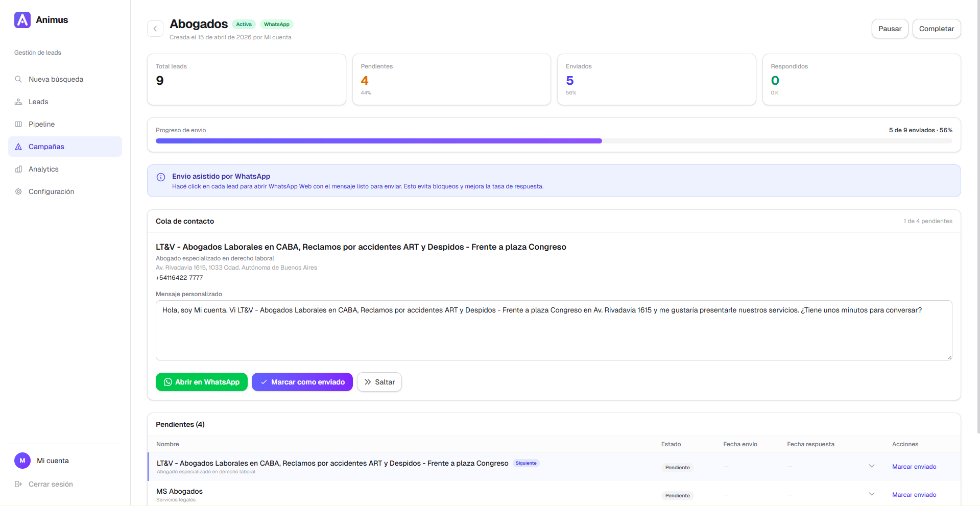Select the WhatsApp channel badge
The width and height of the screenshot is (980, 506).
[x=276, y=24]
